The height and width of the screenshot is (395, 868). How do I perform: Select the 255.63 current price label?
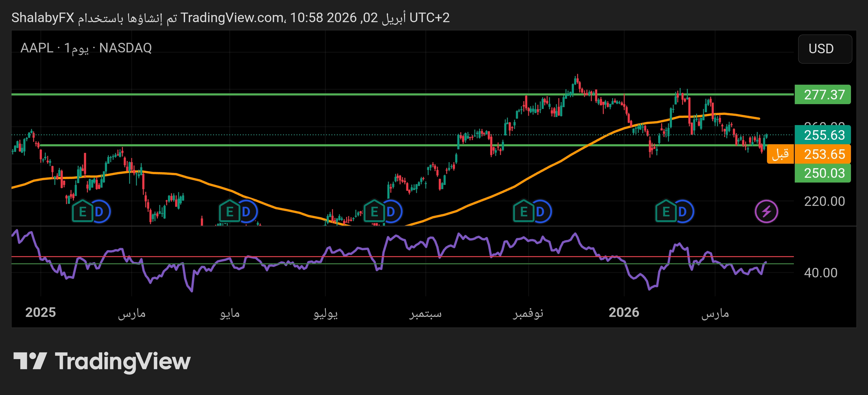pyautogui.click(x=823, y=135)
